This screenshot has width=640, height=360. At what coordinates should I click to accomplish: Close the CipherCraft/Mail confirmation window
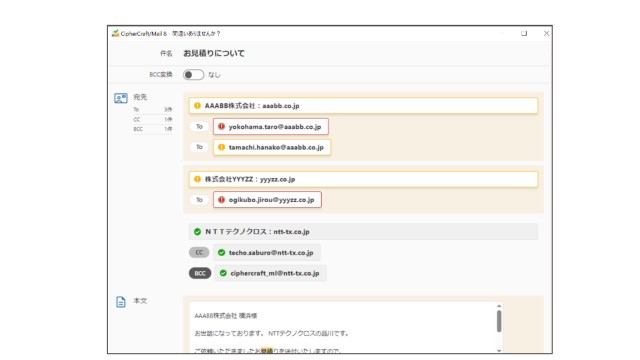[547, 33]
